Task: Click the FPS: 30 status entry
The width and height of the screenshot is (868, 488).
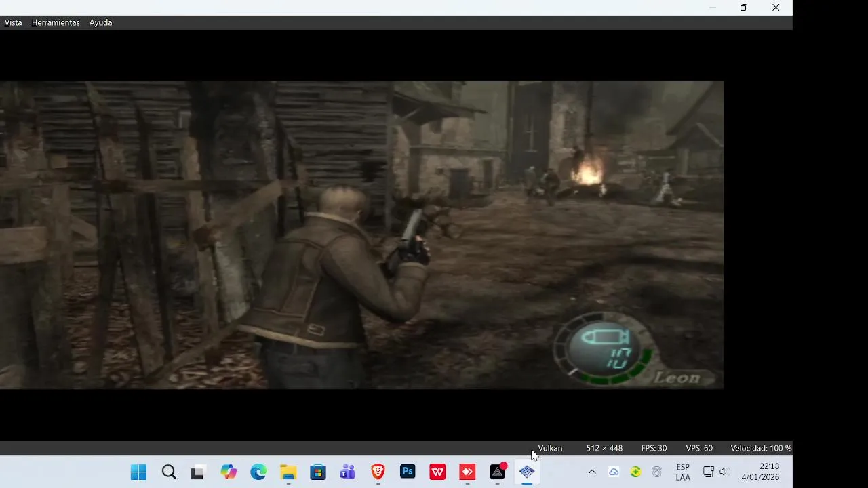Action: pos(654,448)
